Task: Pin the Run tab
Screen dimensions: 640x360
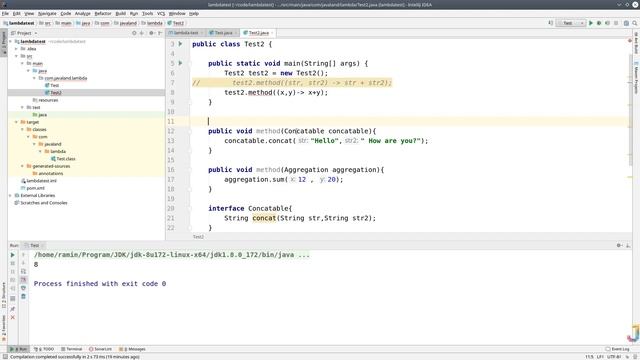Action: tap(13, 309)
